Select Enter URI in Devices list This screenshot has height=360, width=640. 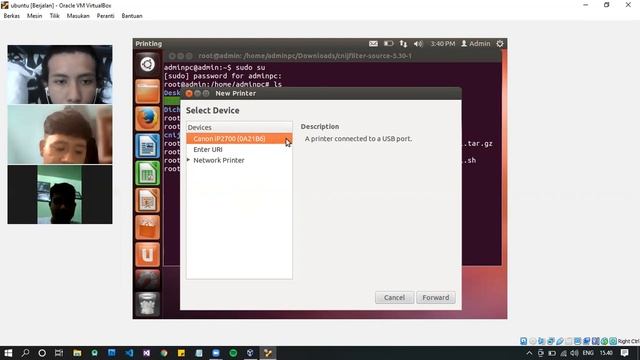pyautogui.click(x=239, y=149)
